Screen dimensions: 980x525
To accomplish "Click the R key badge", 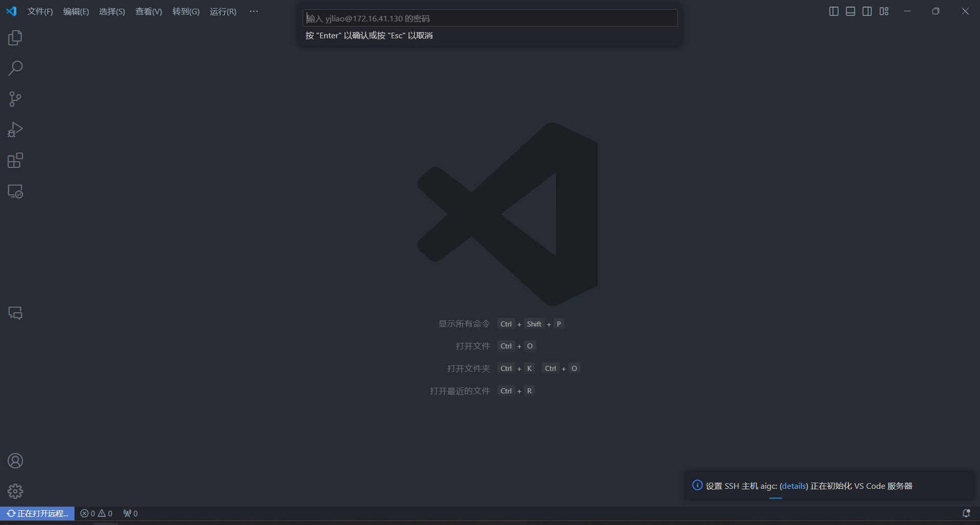I will tap(529, 391).
